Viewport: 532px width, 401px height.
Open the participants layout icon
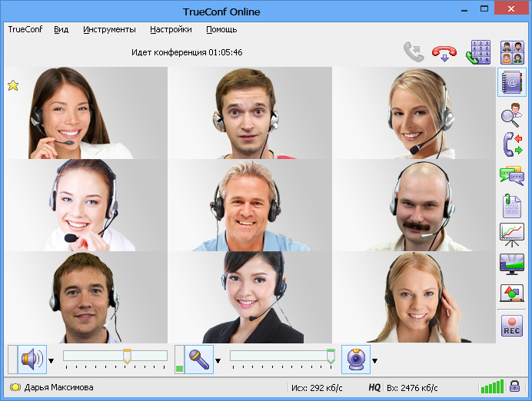pos(512,52)
